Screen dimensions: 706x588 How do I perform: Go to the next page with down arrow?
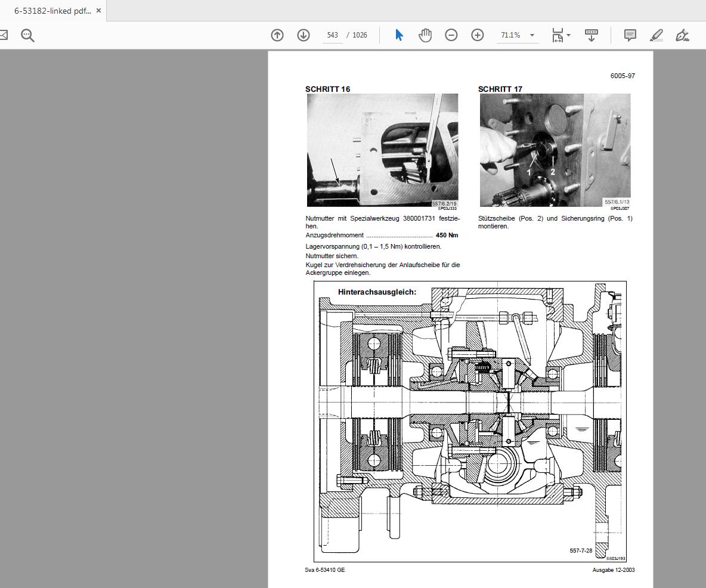304,35
